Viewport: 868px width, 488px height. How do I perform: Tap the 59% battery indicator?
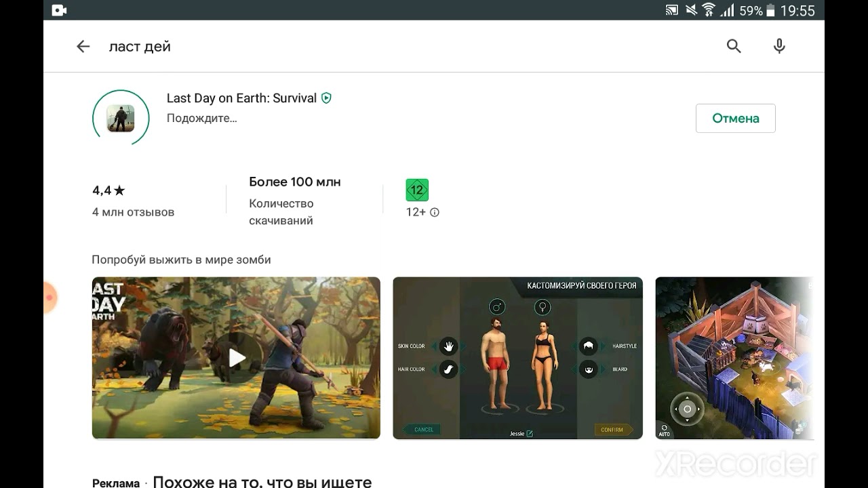[x=757, y=11]
